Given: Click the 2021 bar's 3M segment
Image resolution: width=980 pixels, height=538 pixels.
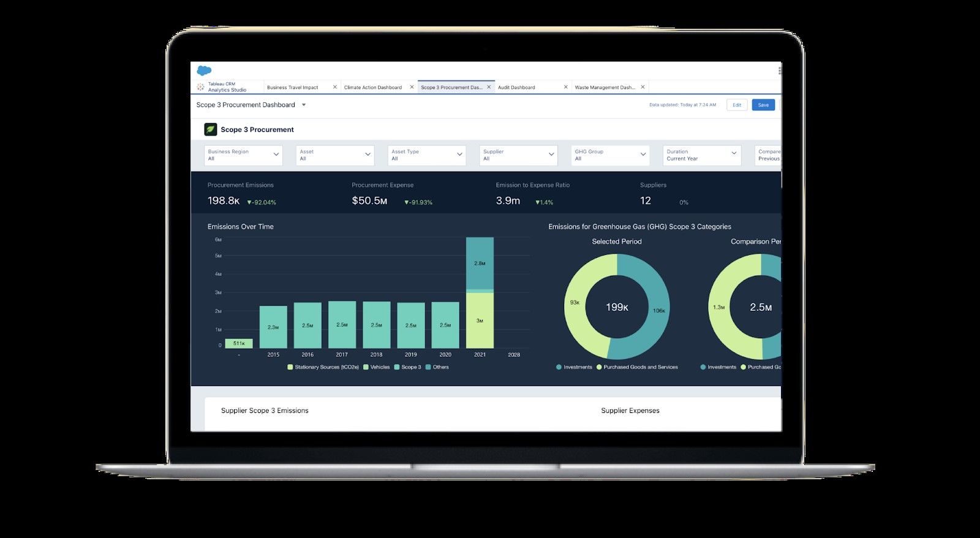Looking at the screenshot, I should coord(480,320).
